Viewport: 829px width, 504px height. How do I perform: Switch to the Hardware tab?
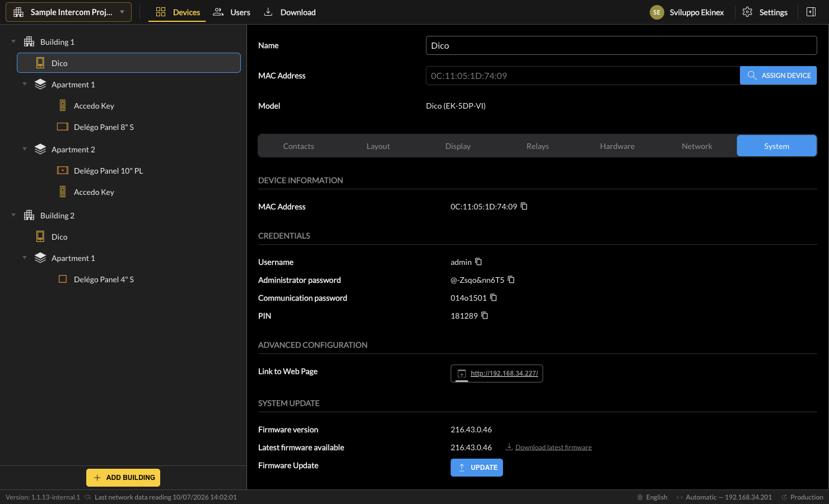[617, 146]
